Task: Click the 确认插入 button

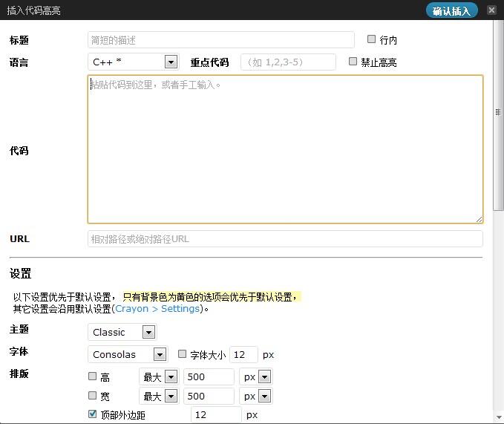Action: [x=451, y=10]
